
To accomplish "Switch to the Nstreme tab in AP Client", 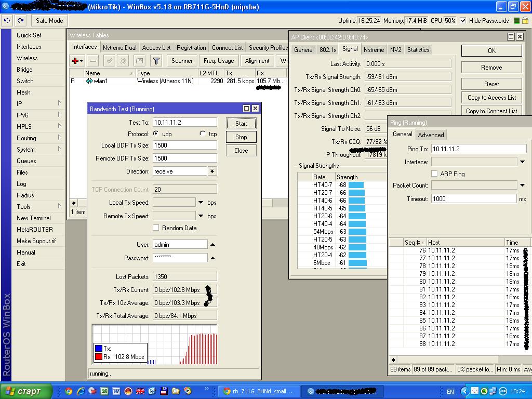I will pos(374,50).
